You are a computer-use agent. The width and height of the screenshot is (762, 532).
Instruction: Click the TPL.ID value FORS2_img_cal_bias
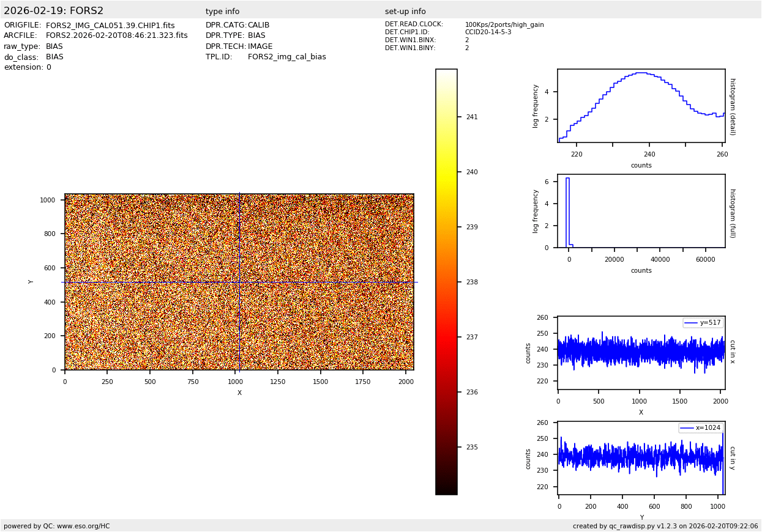(x=286, y=57)
